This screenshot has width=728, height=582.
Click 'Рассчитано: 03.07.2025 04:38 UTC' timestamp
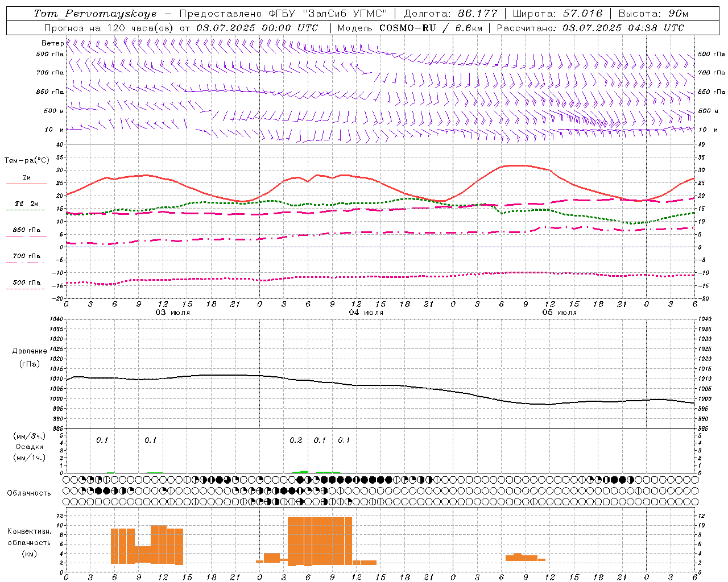tap(591, 28)
